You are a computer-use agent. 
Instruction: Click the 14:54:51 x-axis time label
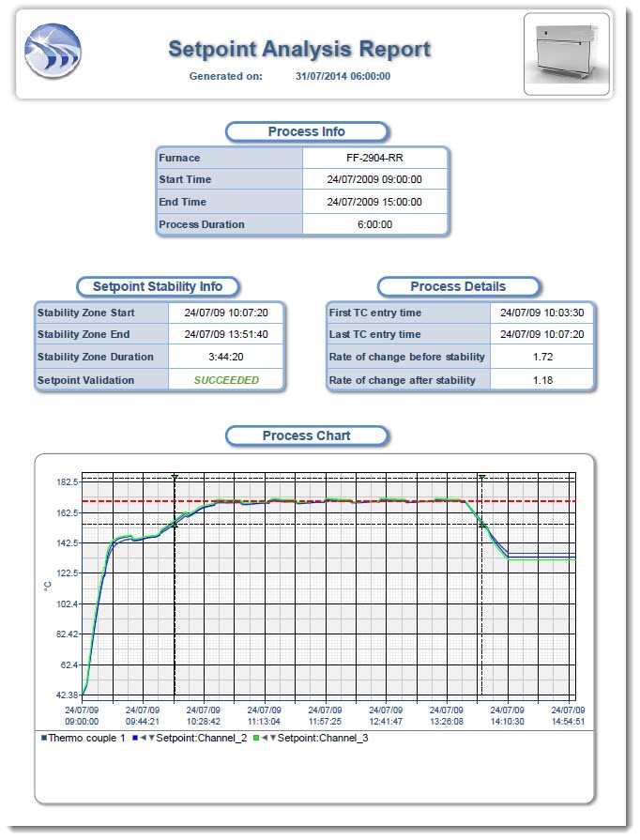[569, 721]
